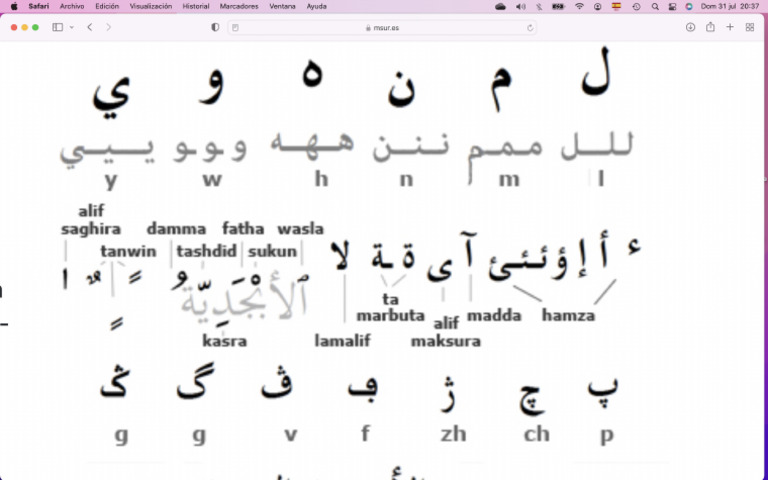Open the Visualización menu
The image size is (768, 480).
[x=151, y=6]
